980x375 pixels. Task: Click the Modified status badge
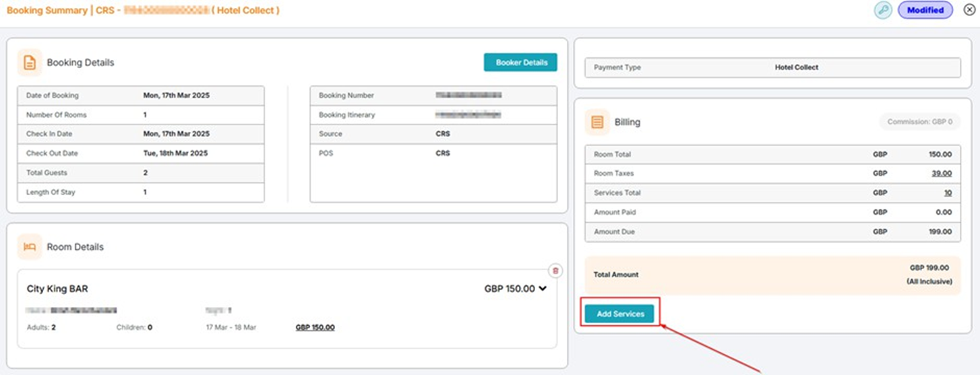coord(925,10)
